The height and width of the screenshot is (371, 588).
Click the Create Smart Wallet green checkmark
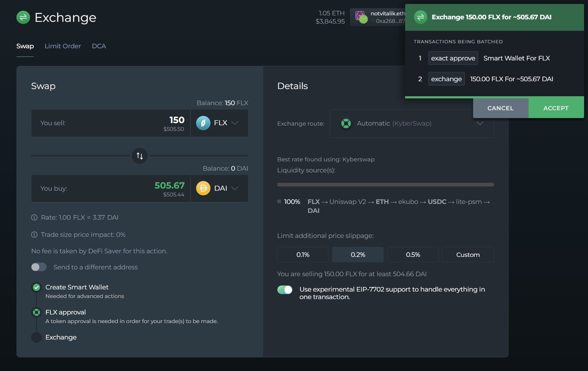coord(37,287)
